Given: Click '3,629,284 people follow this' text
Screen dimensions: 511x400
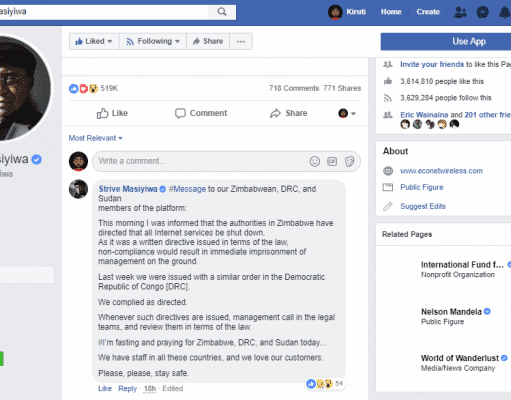Looking at the screenshot, I should [446, 98].
